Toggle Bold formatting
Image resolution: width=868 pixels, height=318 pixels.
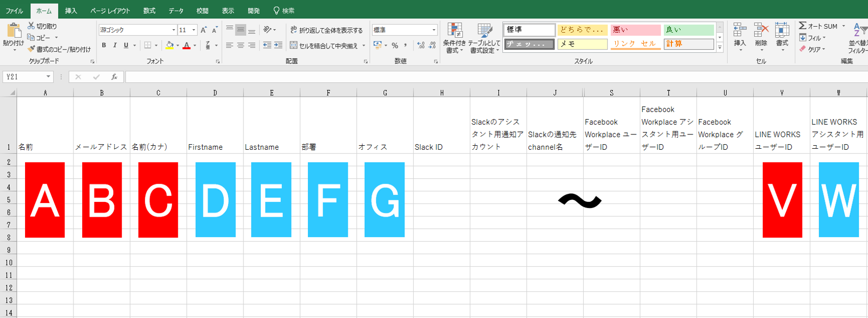104,46
